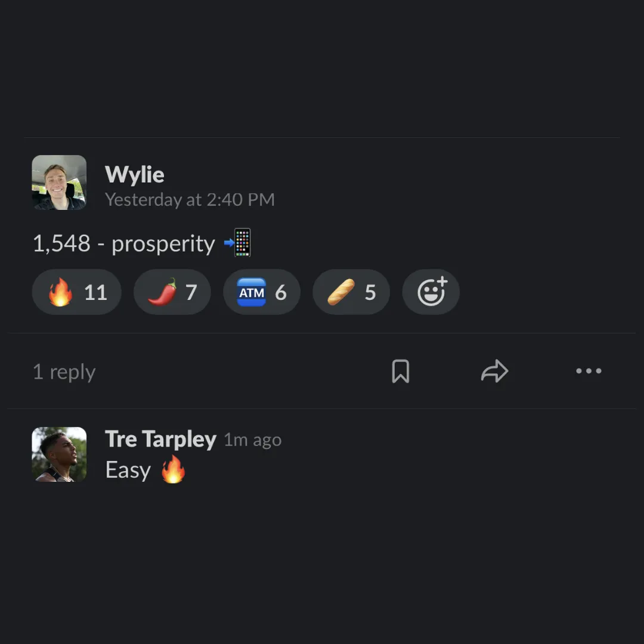Toggle the chili pepper reaction
This screenshot has height=644, width=644.
172,292
